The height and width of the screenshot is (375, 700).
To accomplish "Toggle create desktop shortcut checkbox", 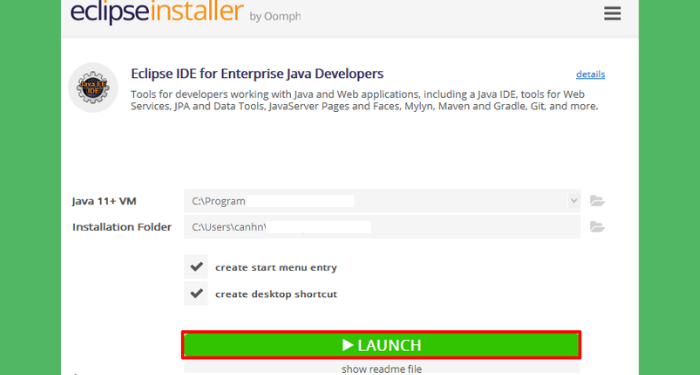I will point(196,294).
